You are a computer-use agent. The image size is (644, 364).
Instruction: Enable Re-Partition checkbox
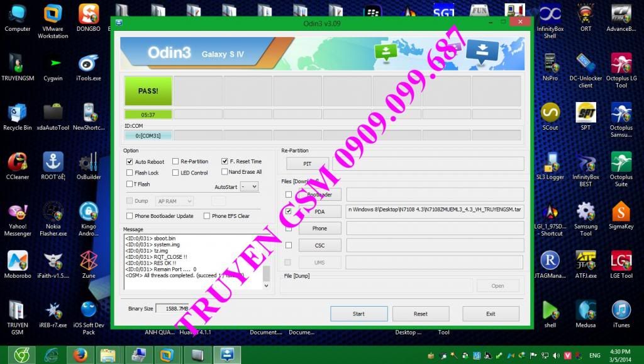click(175, 161)
